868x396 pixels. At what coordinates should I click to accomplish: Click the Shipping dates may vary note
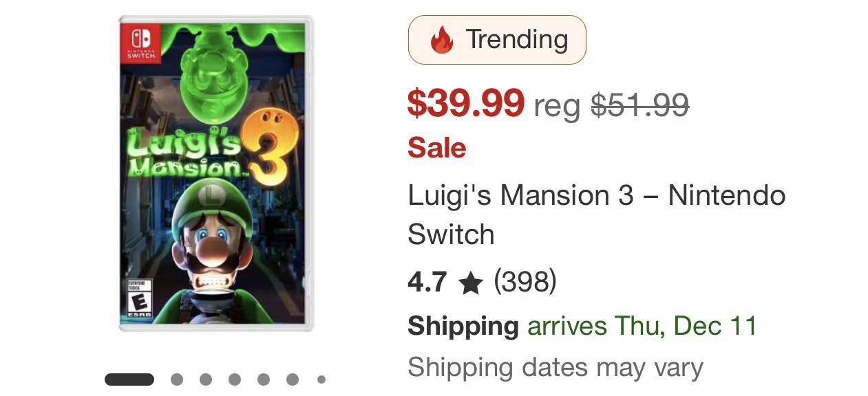(555, 367)
